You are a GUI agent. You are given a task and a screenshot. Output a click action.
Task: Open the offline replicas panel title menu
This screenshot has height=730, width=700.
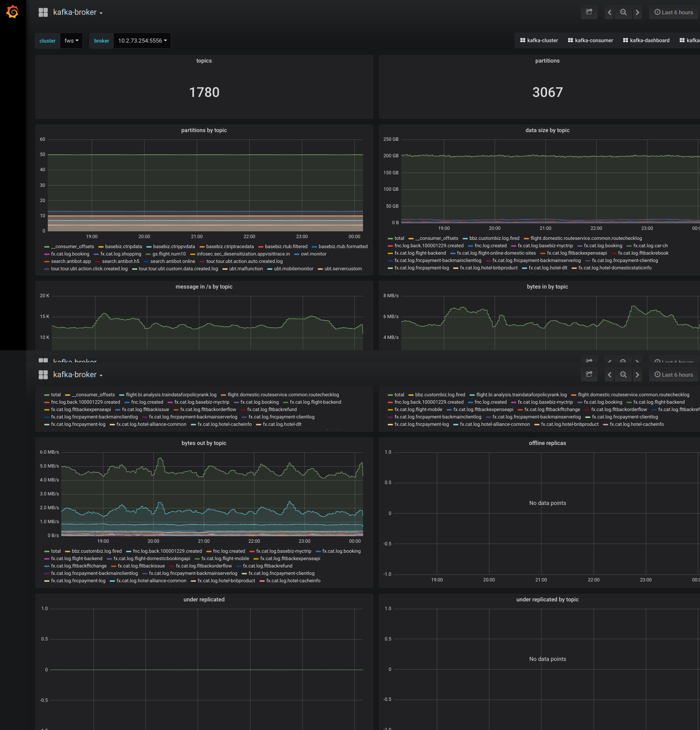click(x=548, y=443)
